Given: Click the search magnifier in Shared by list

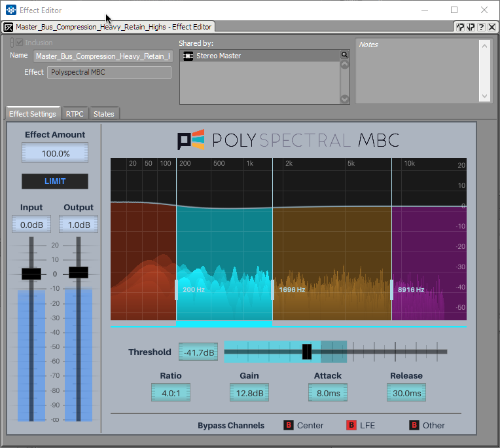Looking at the screenshot, I should tap(344, 55).
